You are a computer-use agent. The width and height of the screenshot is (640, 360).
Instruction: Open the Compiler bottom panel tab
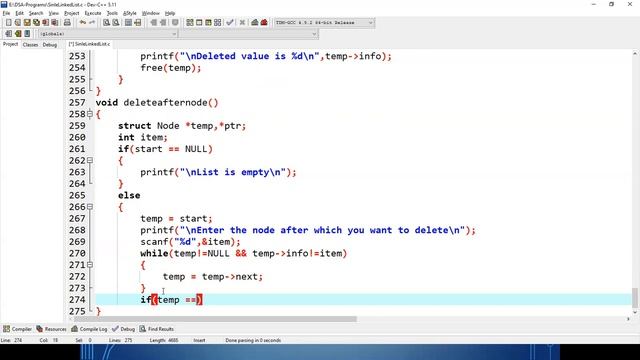pos(17,329)
